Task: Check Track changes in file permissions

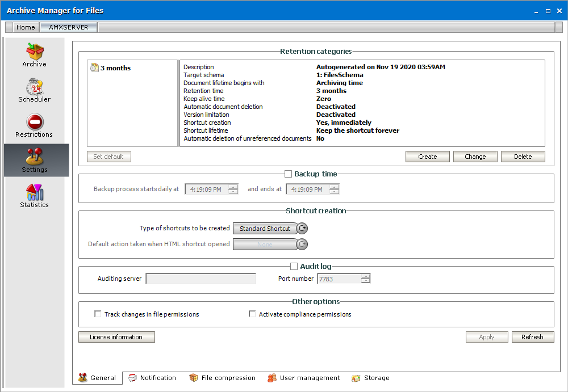Action: pos(98,314)
